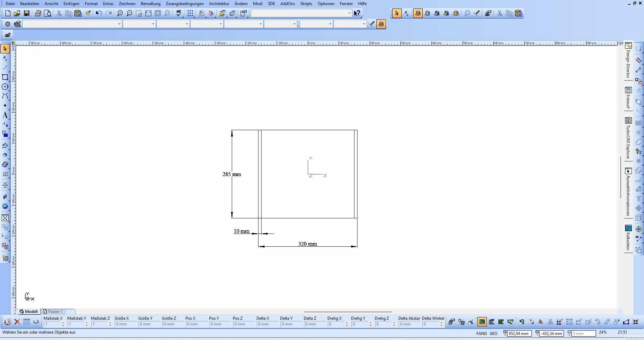The width and height of the screenshot is (644, 340).
Task: Open the Bemaßung menu
Action: pos(151,4)
